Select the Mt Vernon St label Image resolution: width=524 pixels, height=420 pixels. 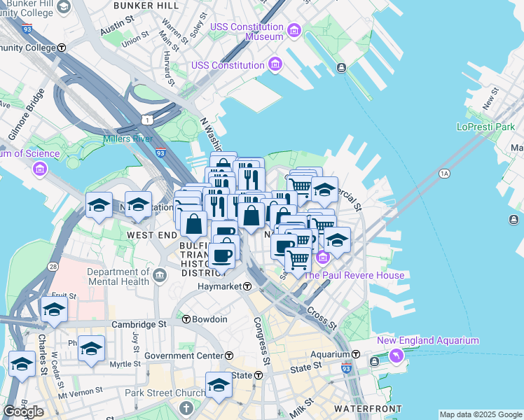point(80,393)
